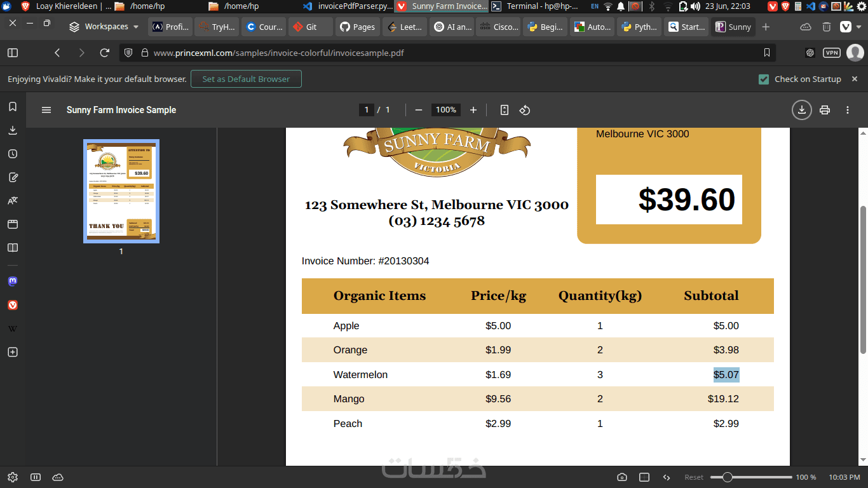Open the Bookmarks panel in the sidebar

tap(13, 107)
